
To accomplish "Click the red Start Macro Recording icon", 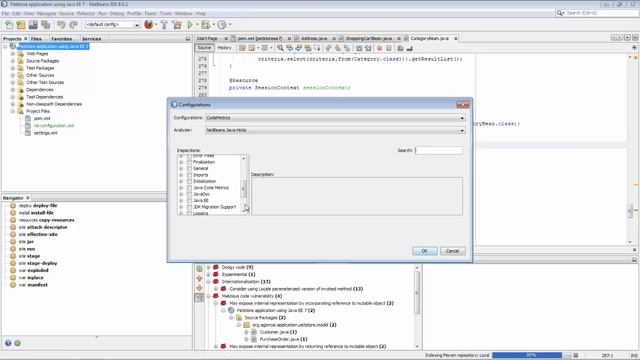I will (x=380, y=48).
